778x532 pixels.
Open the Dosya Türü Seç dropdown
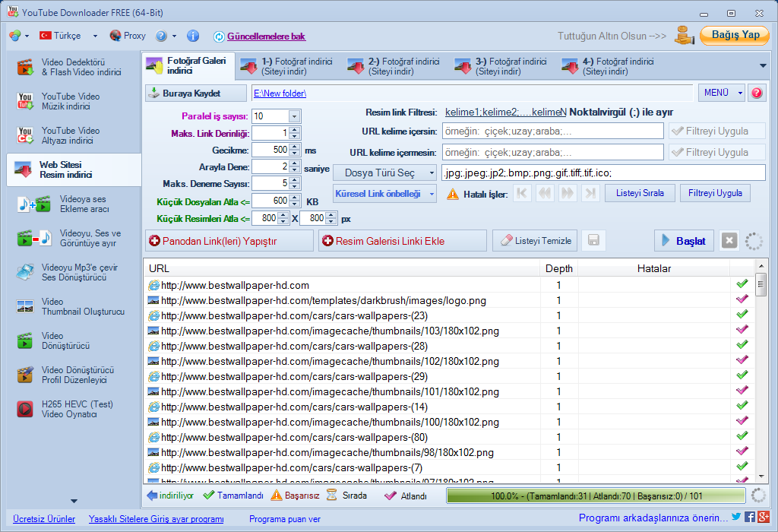coord(385,173)
